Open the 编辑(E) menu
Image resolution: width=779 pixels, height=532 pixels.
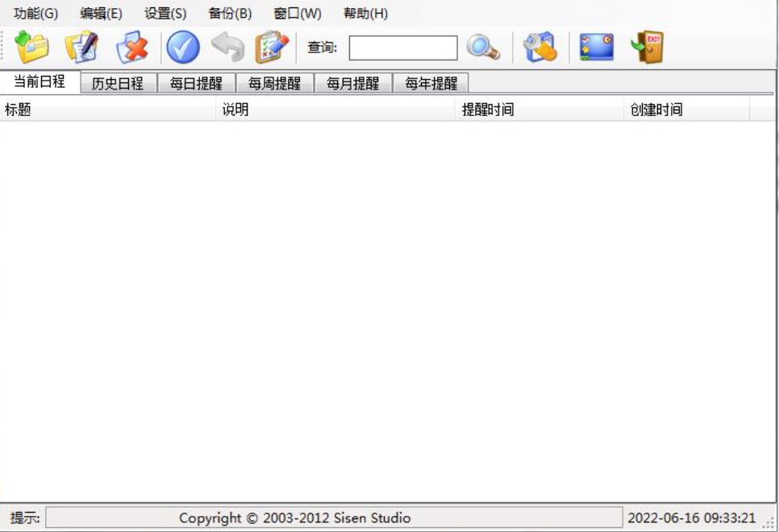pyautogui.click(x=101, y=14)
